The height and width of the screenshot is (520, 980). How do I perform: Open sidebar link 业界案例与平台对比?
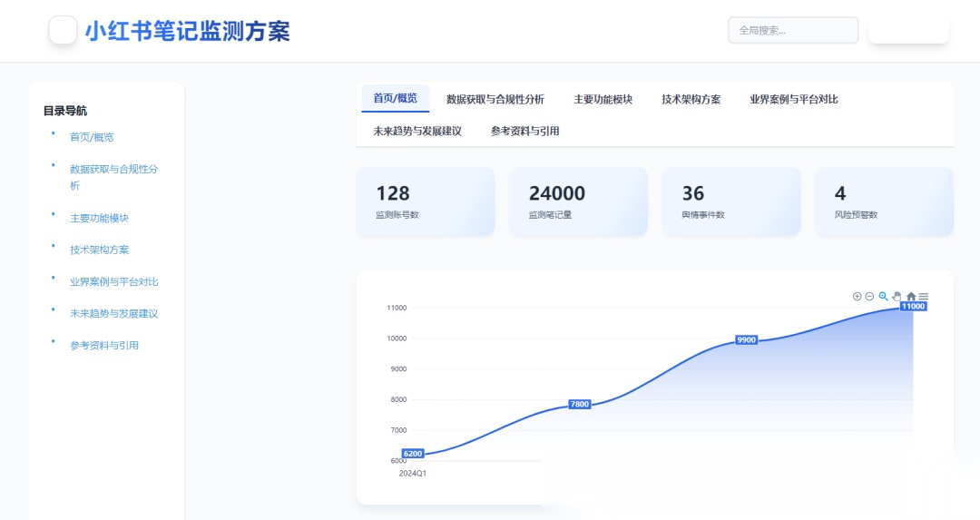tap(113, 282)
